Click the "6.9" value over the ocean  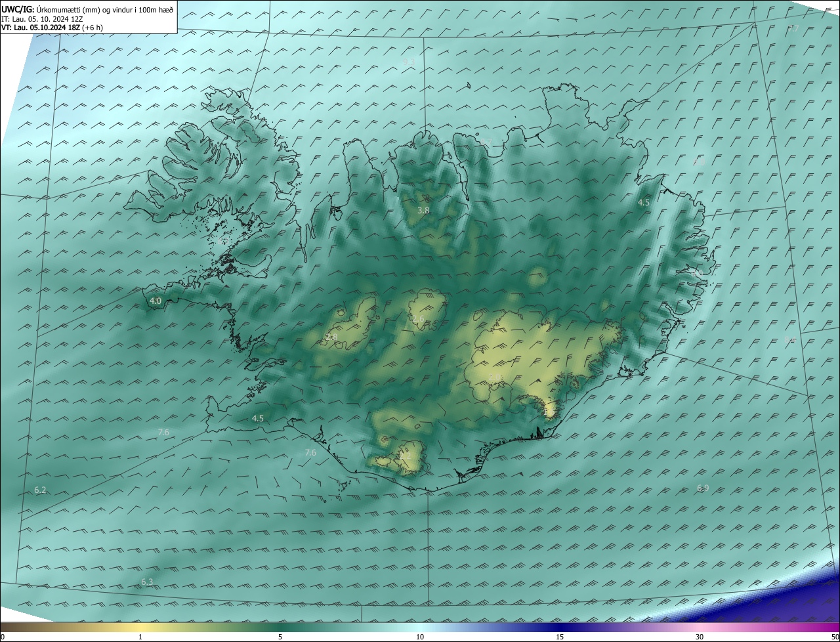click(x=703, y=488)
